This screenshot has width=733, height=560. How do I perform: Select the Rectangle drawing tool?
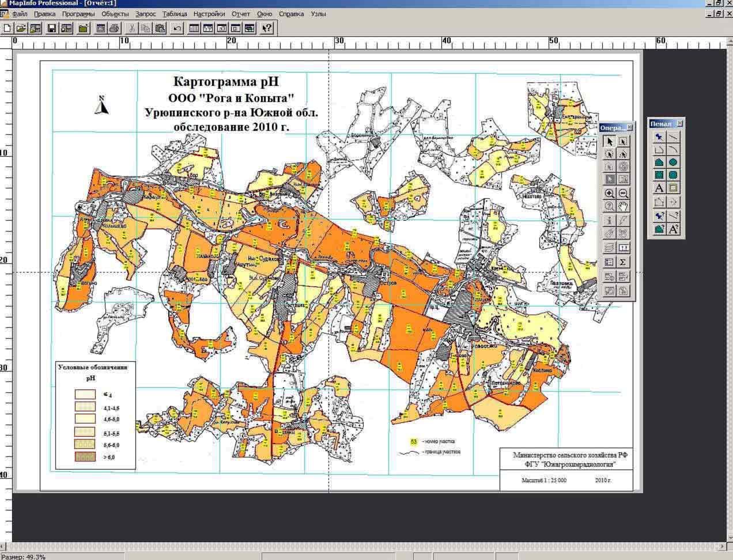[659, 175]
